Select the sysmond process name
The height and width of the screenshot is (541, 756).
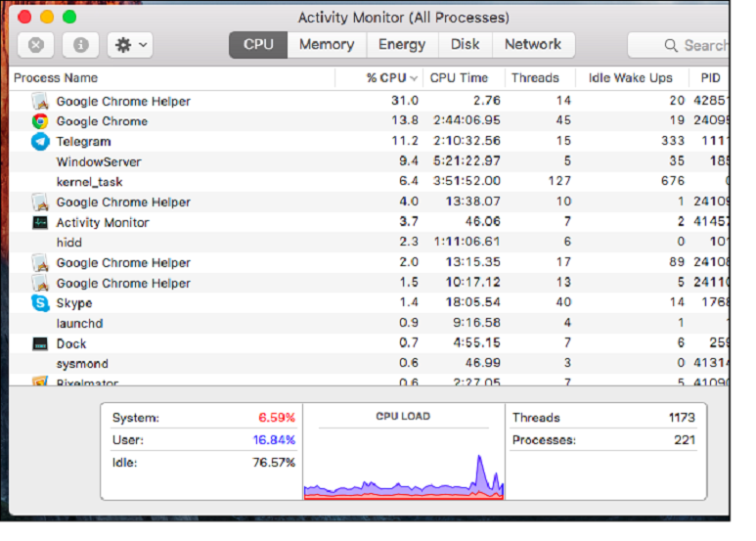(82, 364)
